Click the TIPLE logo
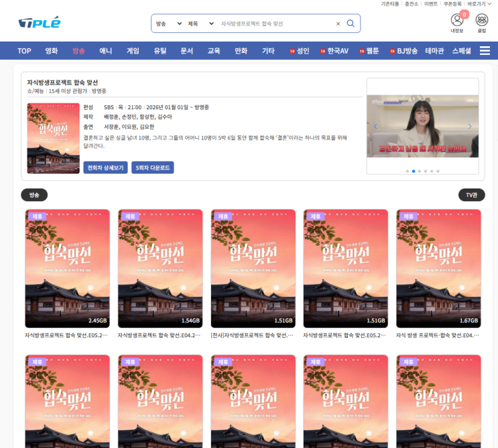This screenshot has width=498, height=448. 40,22
